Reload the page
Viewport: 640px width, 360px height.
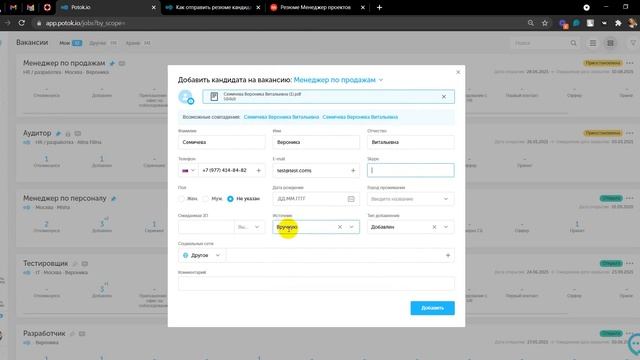(22, 23)
